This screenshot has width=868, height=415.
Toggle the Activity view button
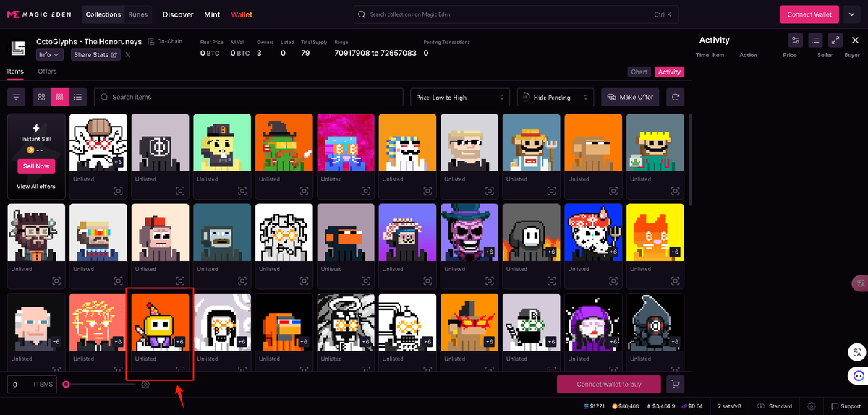(669, 72)
